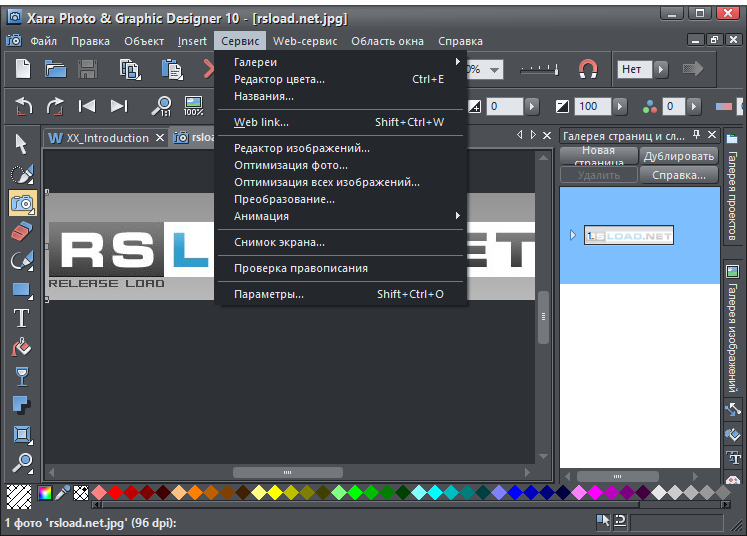Close the XX_Introduction tab
Image resolution: width=747 pixels, height=536 pixels.
pos(160,138)
